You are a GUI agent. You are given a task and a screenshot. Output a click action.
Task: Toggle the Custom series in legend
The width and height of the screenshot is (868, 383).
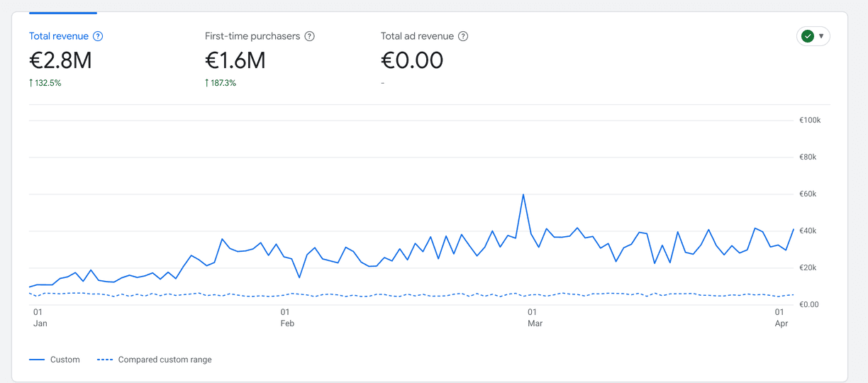[55, 360]
